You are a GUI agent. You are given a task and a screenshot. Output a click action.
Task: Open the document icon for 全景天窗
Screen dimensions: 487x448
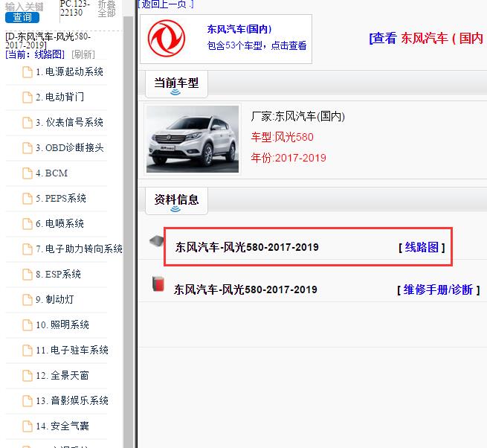coord(28,376)
